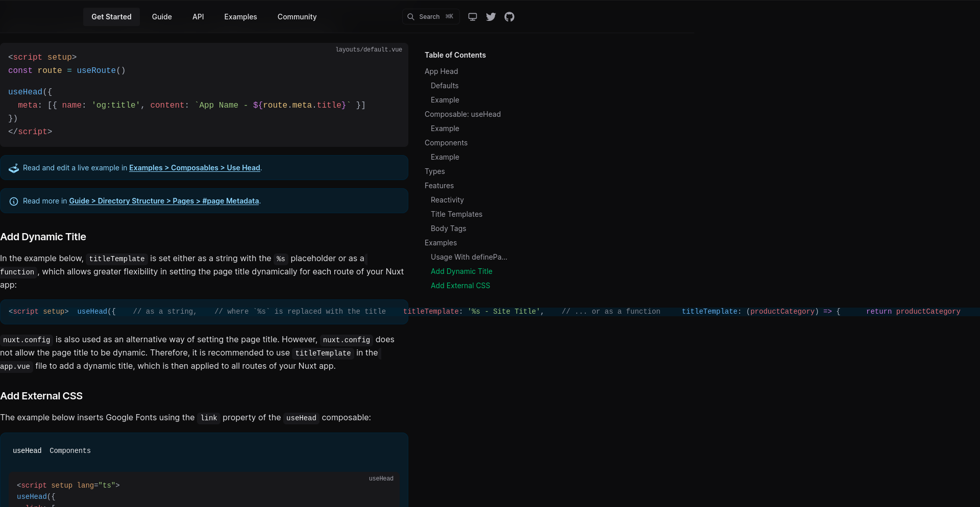The height and width of the screenshot is (507, 980).
Task: Open the API menu item
Action: [198, 16]
